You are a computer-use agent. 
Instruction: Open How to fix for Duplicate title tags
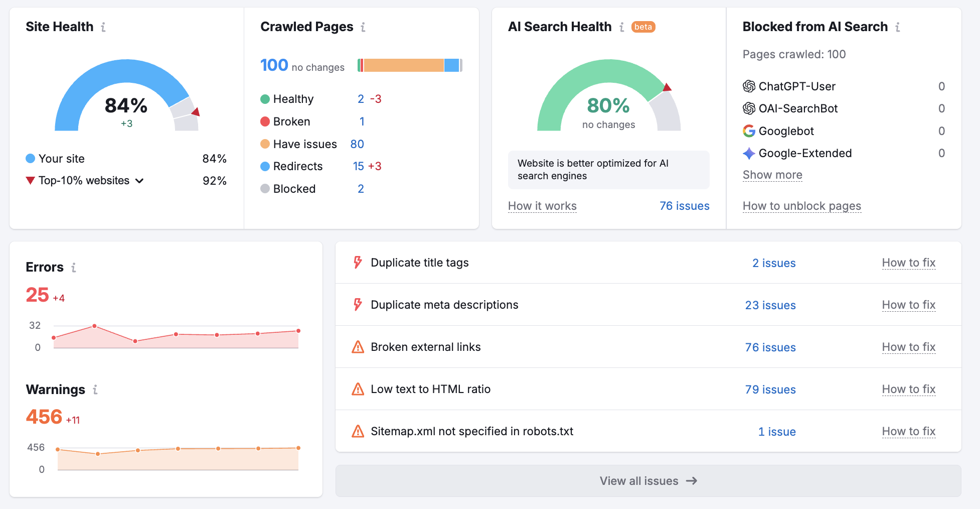[x=908, y=263]
